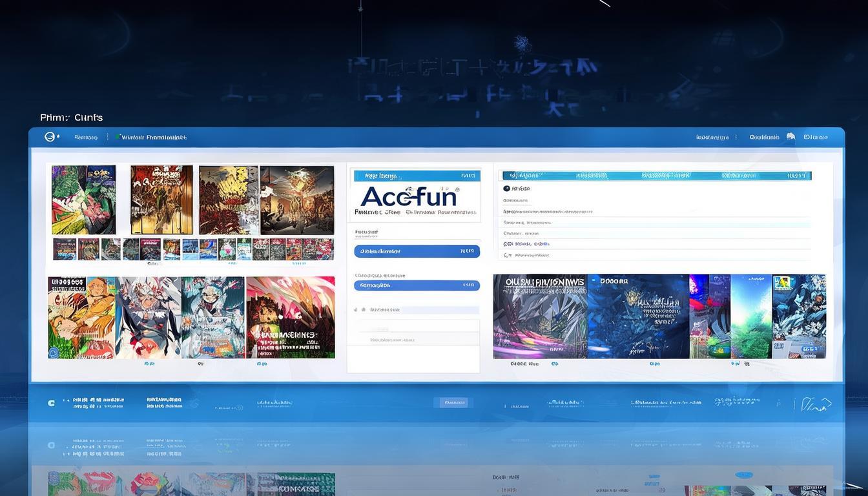Click the highlighted light blue row in the right list
The height and width of the screenshot is (496, 868).
pyautogui.click(x=656, y=222)
